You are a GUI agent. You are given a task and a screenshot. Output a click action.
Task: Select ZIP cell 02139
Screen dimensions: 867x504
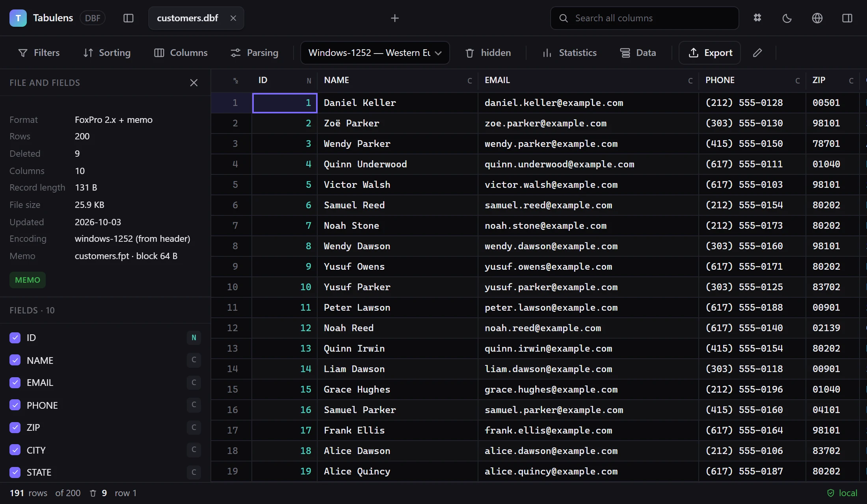click(833, 328)
